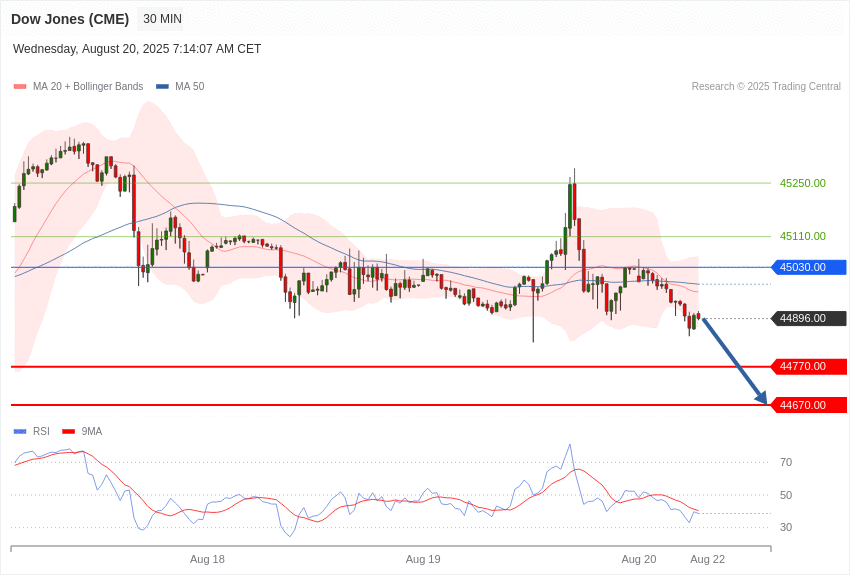Image resolution: width=850 pixels, height=576 pixels.
Task: Toggle the RSI legend label
Action: point(41,431)
